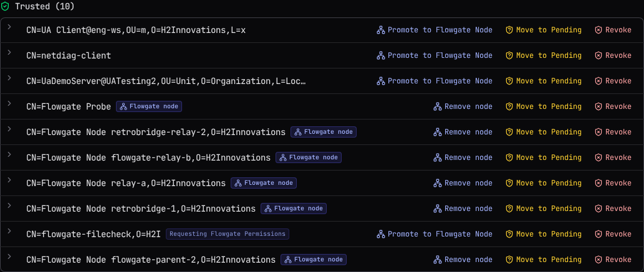Click Flowgate node badge on retrobridge-1
This screenshot has height=272, width=644.
294,209
